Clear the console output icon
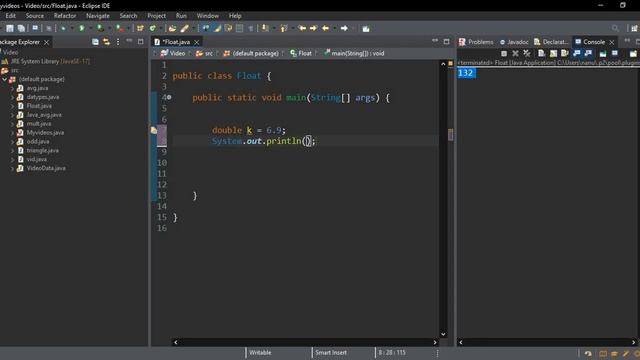This screenshot has height=360, width=640. [x=542, y=53]
